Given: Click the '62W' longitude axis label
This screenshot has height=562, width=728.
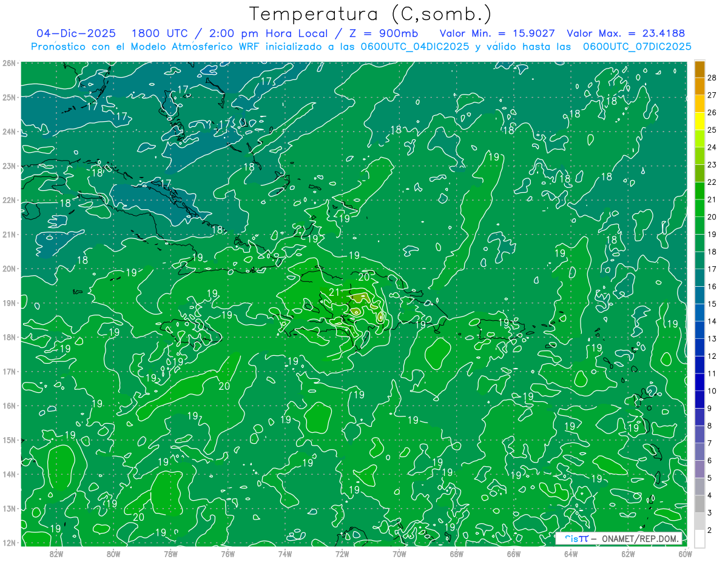Looking at the screenshot, I should 628,554.
